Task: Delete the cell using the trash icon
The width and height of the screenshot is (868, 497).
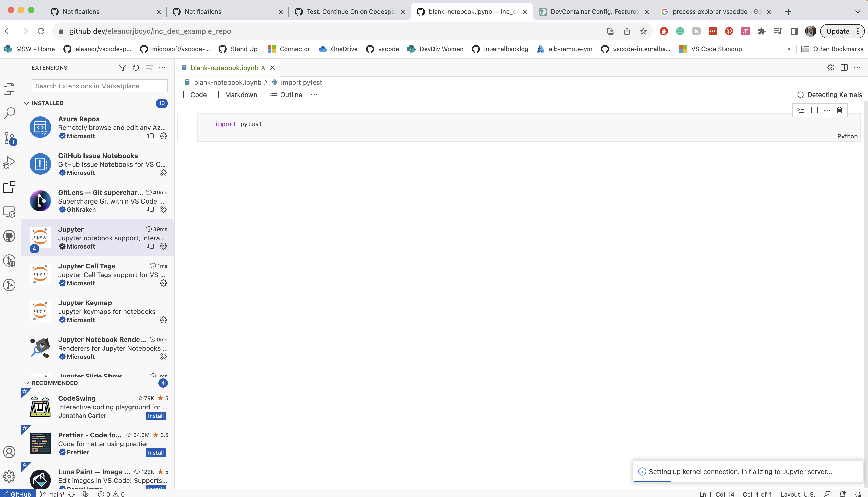Action: pyautogui.click(x=840, y=110)
